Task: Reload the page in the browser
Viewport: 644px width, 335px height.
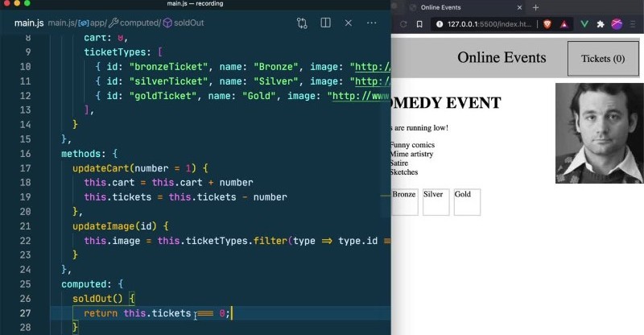Action: coord(403,24)
